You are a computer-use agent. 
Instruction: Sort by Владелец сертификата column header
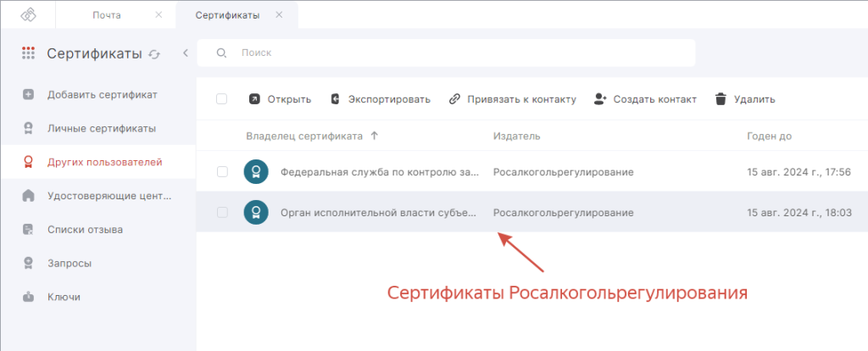[304, 136]
